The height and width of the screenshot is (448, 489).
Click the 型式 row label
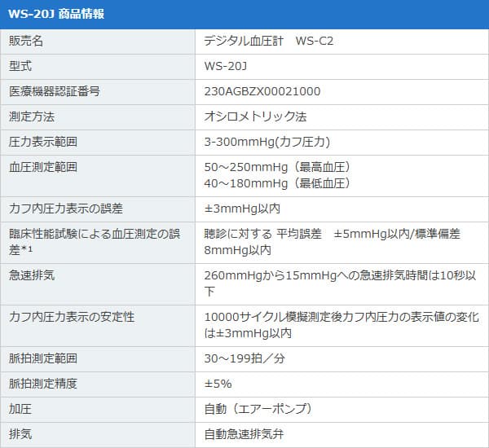click(x=20, y=66)
